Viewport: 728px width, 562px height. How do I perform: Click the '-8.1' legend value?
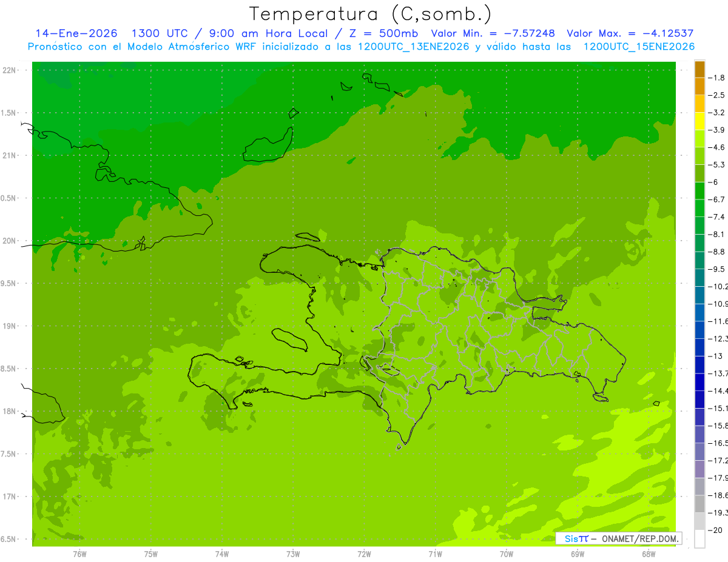click(716, 234)
